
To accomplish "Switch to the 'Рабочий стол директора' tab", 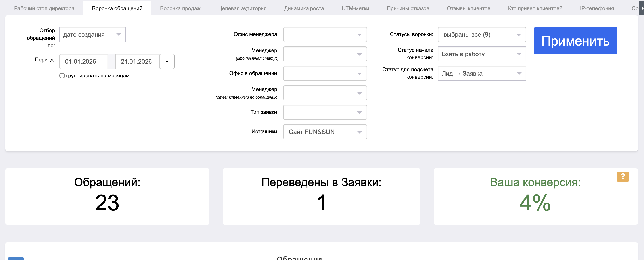I will pos(44,8).
